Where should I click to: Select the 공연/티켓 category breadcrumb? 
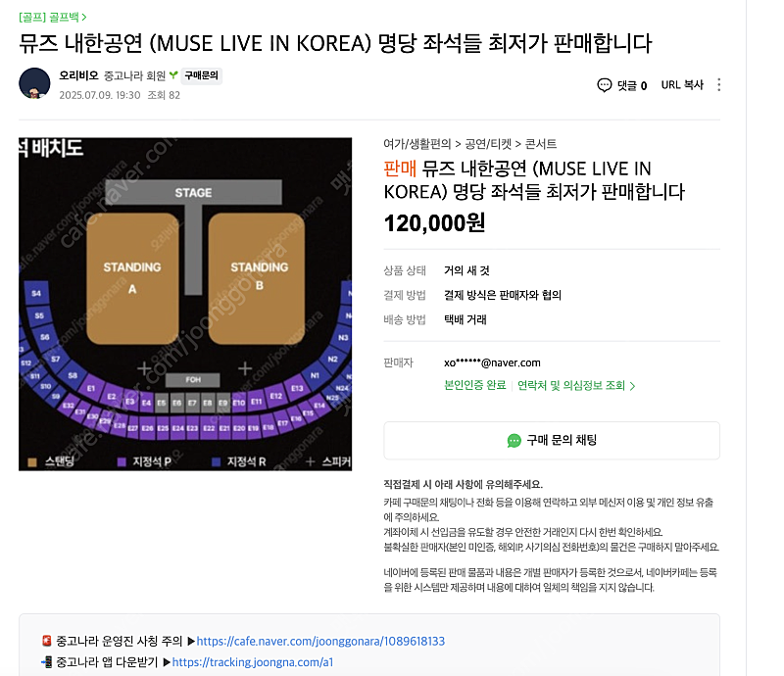(488, 144)
